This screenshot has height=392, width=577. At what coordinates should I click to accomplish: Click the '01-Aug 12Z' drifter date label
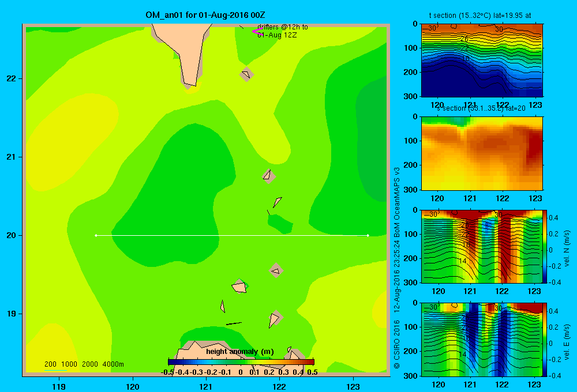(277, 35)
